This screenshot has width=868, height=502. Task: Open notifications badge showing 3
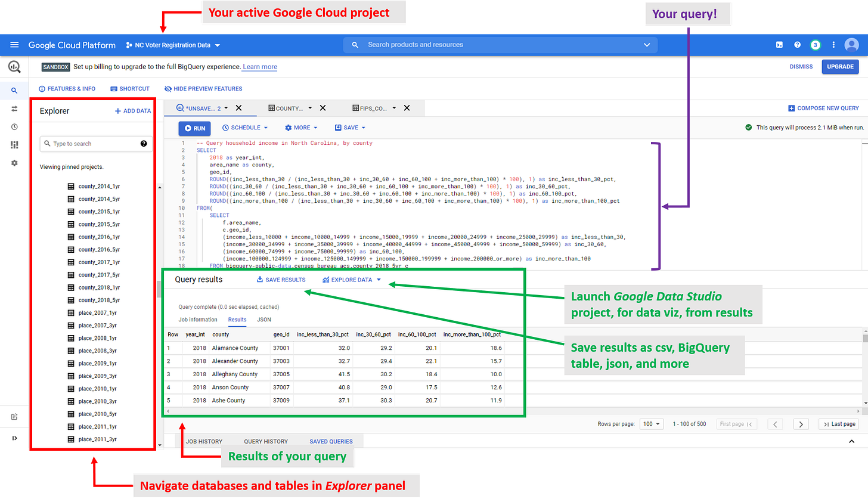816,45
